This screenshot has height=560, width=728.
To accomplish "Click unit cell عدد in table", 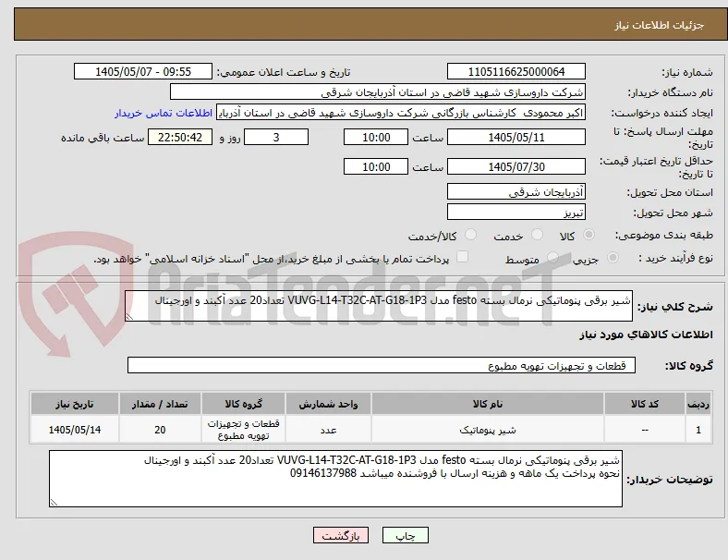I will [328, 430].
